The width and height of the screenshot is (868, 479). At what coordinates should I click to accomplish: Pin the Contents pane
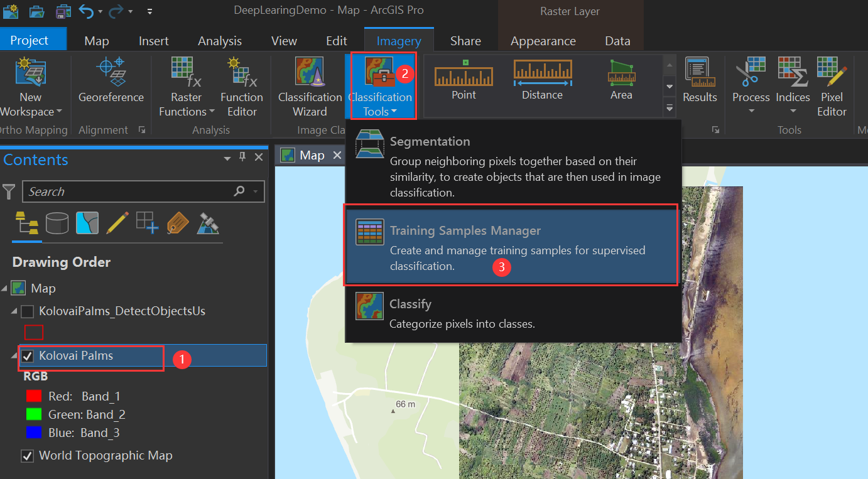click(x=242, y=158)
